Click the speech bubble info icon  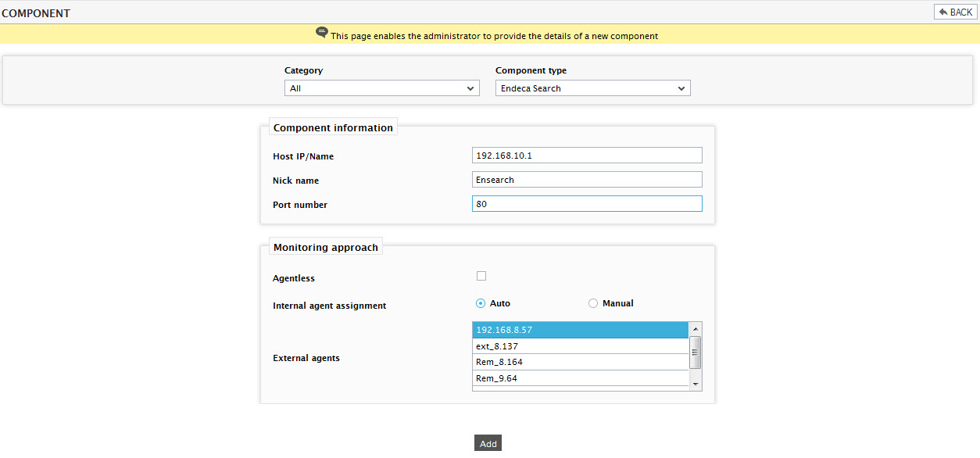pyautogui.click(x=322, y=33)
